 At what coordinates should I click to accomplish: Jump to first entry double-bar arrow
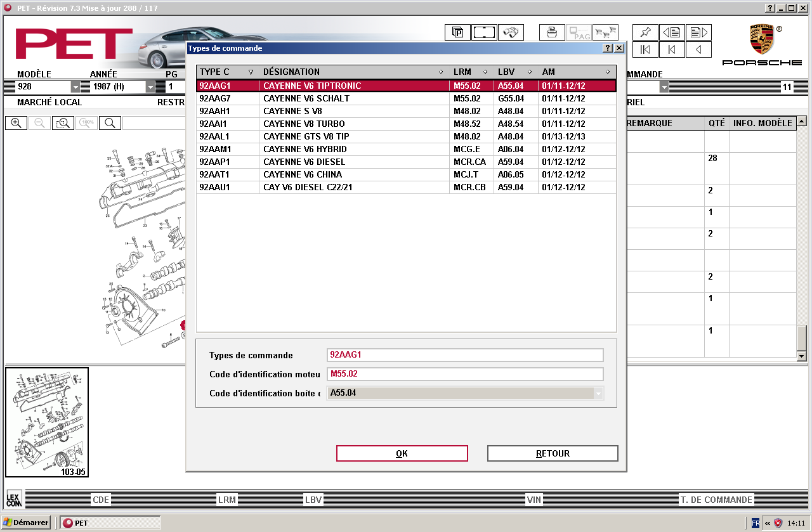click(645, 49)
